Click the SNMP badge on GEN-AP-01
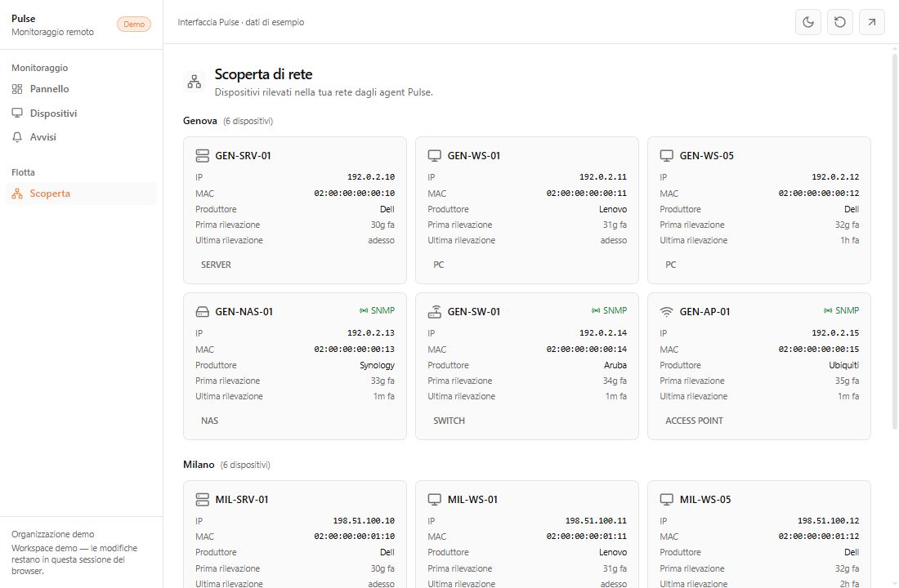 click(841, 310)
